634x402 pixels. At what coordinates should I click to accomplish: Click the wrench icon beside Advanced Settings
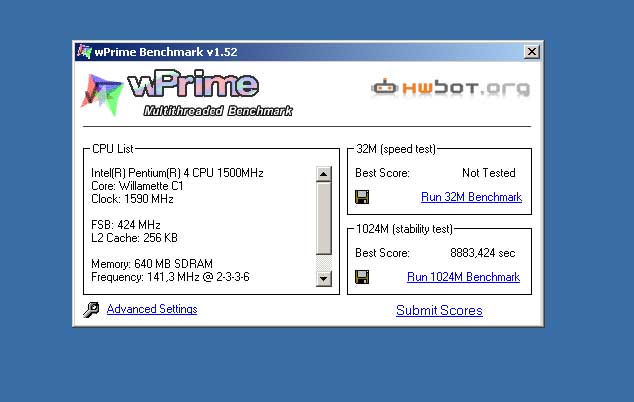(91, 310)
